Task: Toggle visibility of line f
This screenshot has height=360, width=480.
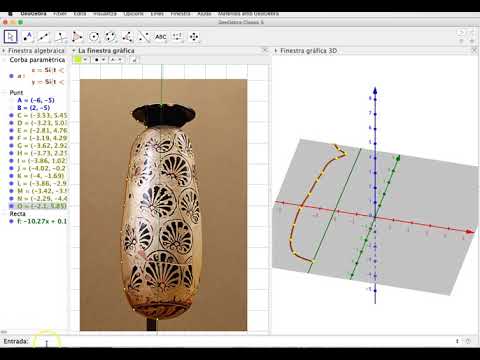Action: click(11, 221)
